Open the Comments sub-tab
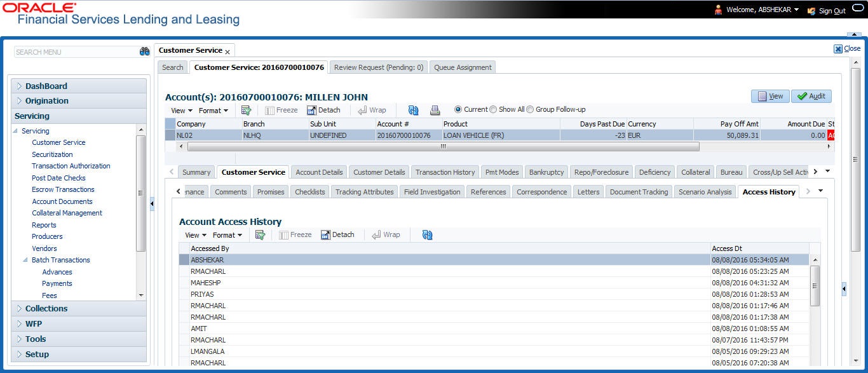 pyautogui.click(x=231, y=192)
